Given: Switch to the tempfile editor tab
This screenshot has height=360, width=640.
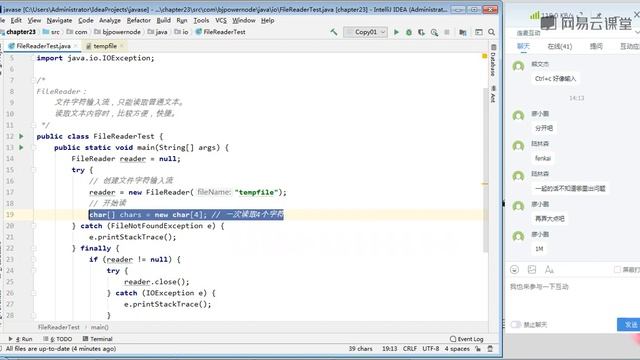Looking at the screenshot, I should tap(104, 46).
